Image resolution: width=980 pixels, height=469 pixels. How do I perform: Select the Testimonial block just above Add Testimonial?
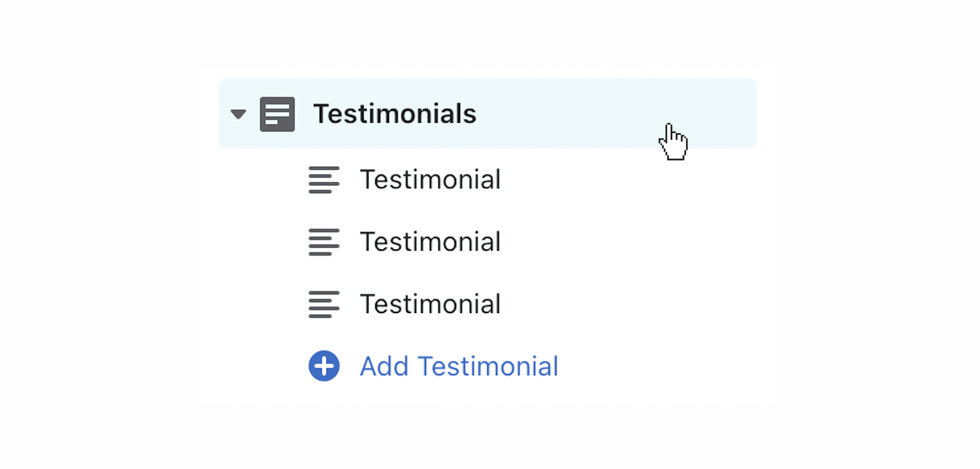(x=430, y=304)
